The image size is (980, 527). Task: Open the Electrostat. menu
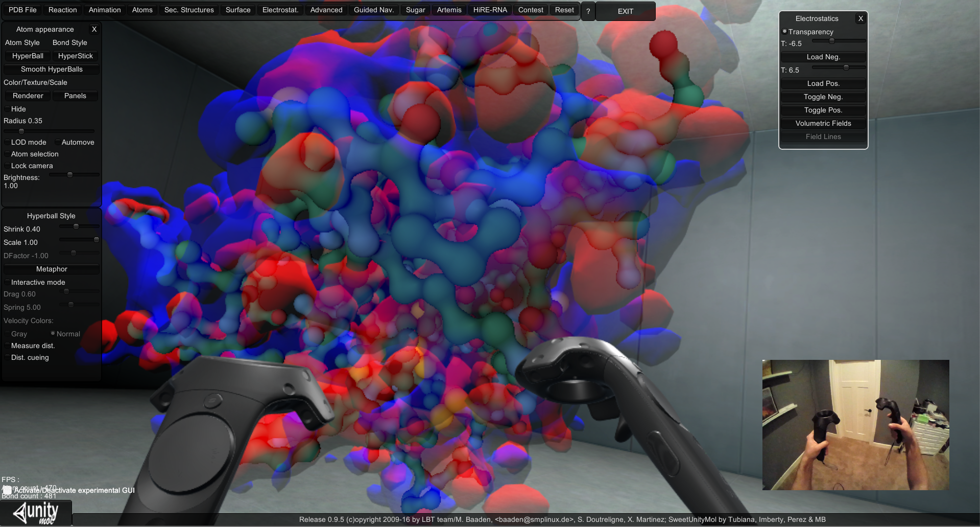280,10
